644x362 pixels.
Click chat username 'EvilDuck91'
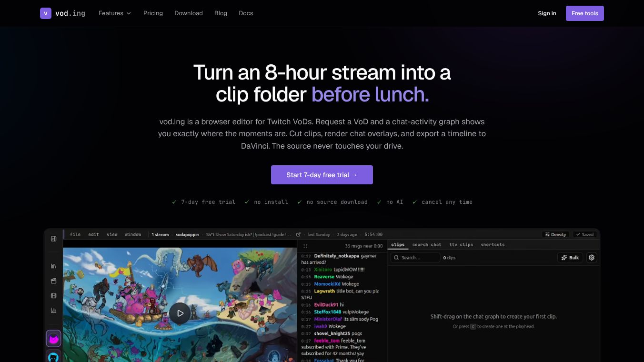tap(326, 305)
